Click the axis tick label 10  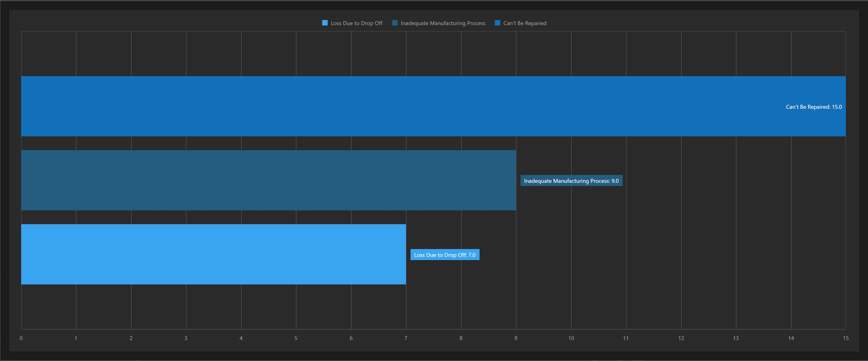(571, 338)
